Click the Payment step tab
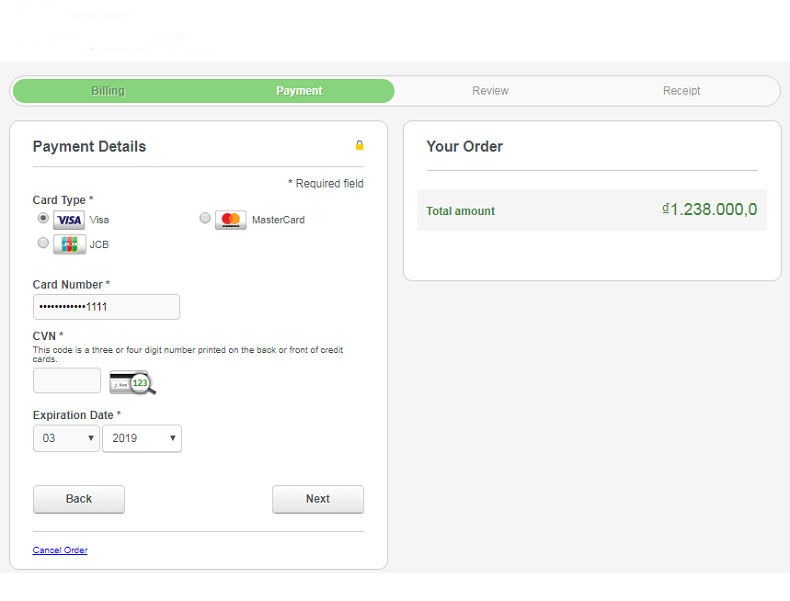 (x=299, y=91)
